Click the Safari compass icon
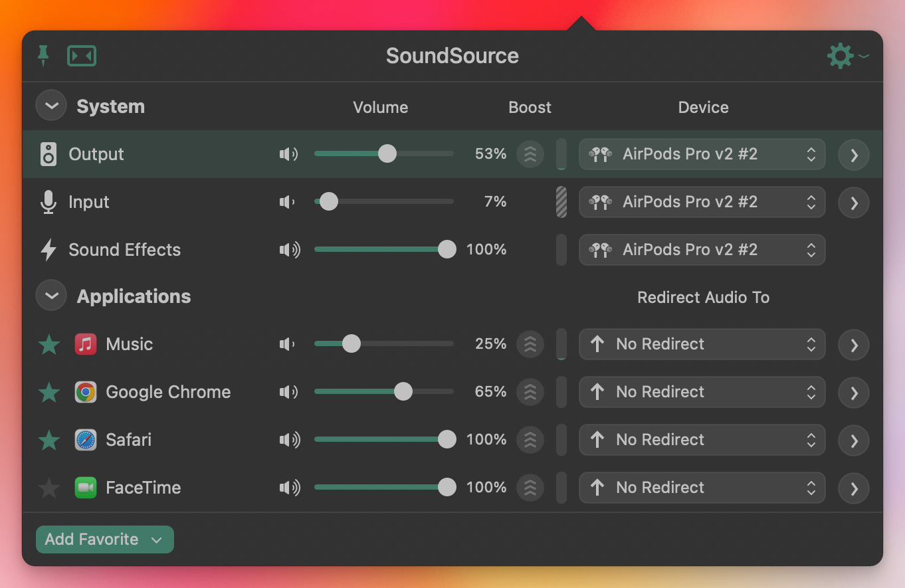Screen dimensions: 905x588 86,440
